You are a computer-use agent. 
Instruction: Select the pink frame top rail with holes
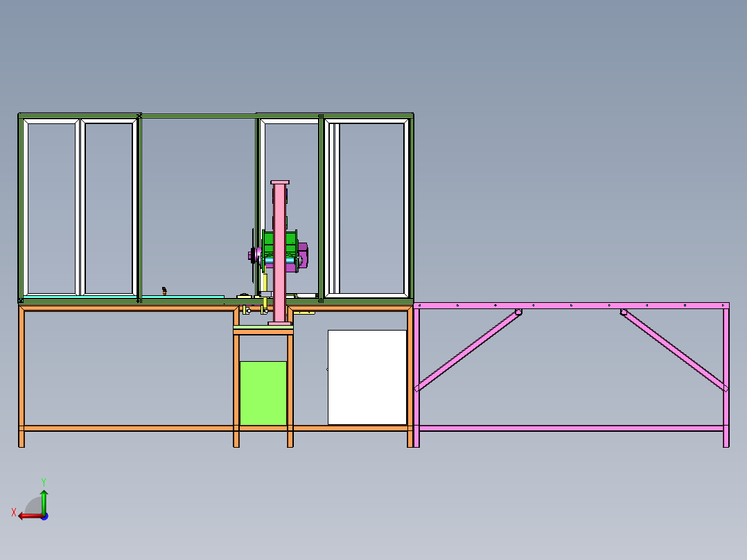pos(571,306)
